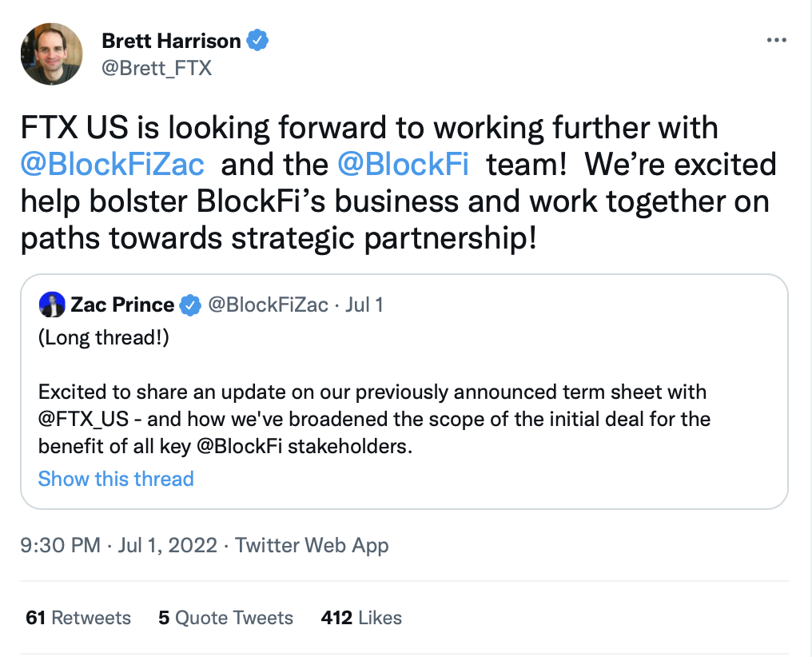Viewport: 812px width, 657px height.
Task: View the 5 Quote Tweets list
Action: [226, 617]
